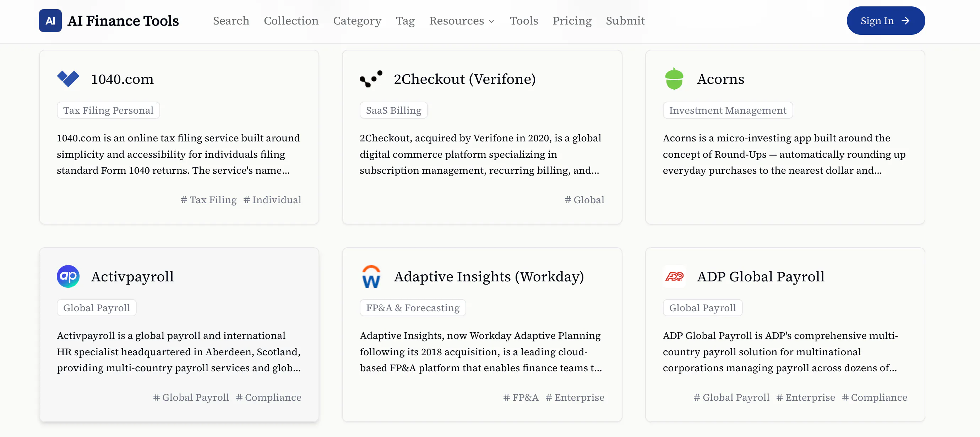
Task: Click the AI Finance Tools site title
Action: (x=123, y=21)
